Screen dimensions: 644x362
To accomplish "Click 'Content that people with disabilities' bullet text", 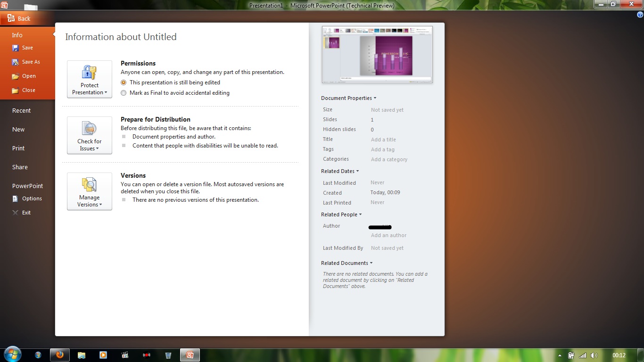I will [205, 146].
